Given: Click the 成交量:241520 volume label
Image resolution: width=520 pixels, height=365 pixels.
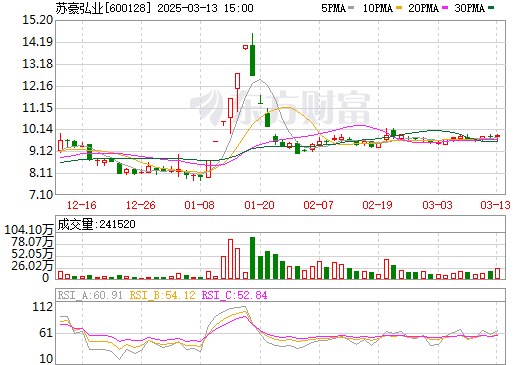Looking at the screenshot, I should coord(96,224).
